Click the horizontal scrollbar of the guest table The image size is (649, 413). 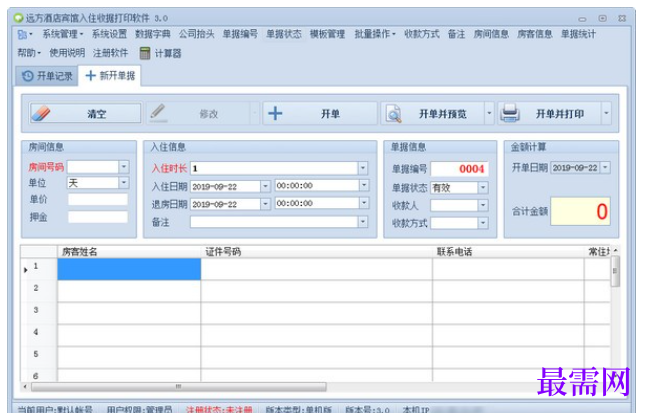point(179,387)
